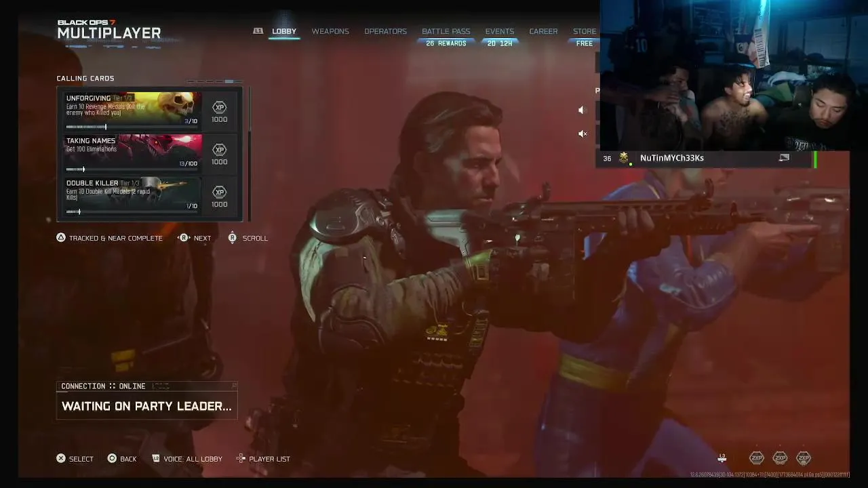Click the BACK label at bottom
This screenshot has width=868, height=488.
(x=128, y=459)
